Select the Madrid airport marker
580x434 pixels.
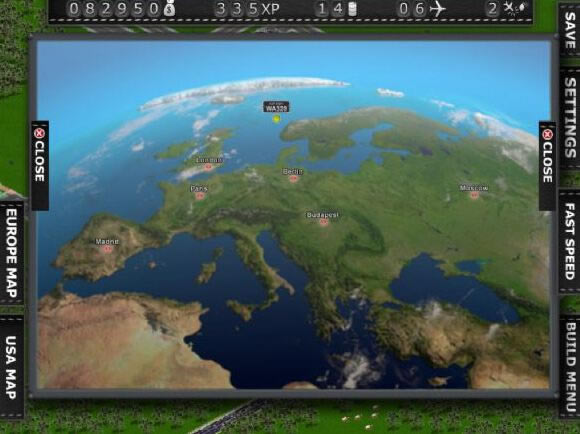[108, 249]
